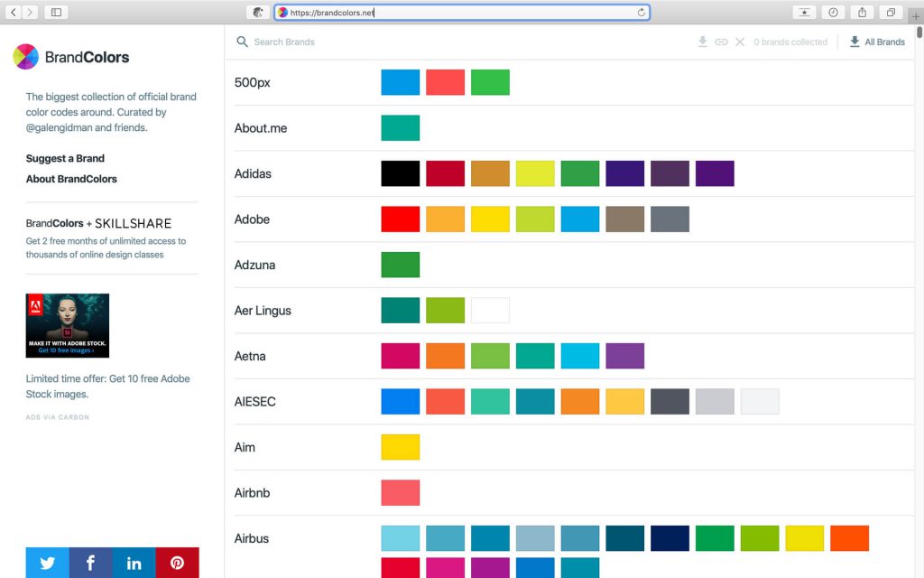Open a new tab with the plus button
The width and height of the screenshot is (924, 578).
[x=916, y=16]
